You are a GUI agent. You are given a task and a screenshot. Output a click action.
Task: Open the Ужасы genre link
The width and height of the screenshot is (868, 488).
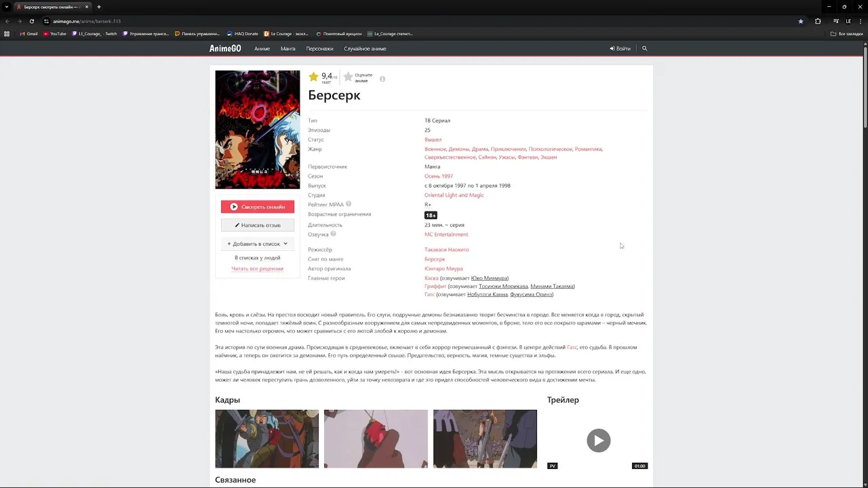tap(507, 157)
